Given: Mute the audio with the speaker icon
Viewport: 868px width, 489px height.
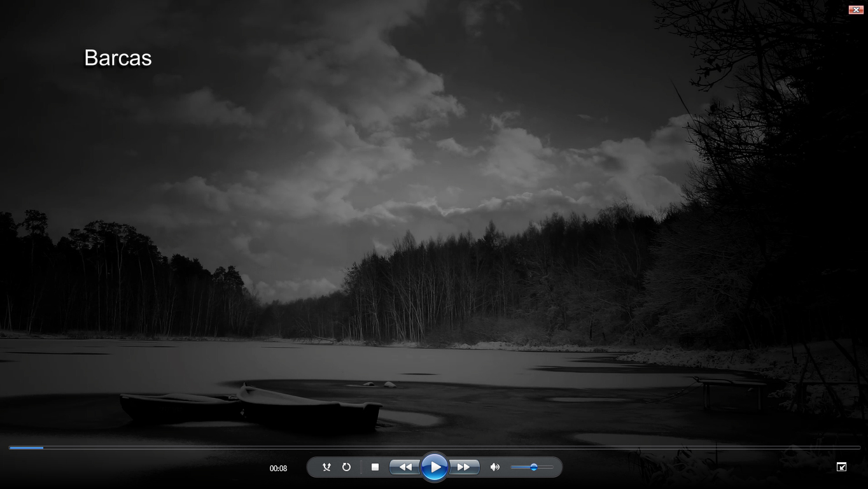Looking at the screenshot, I should (494, 467).
